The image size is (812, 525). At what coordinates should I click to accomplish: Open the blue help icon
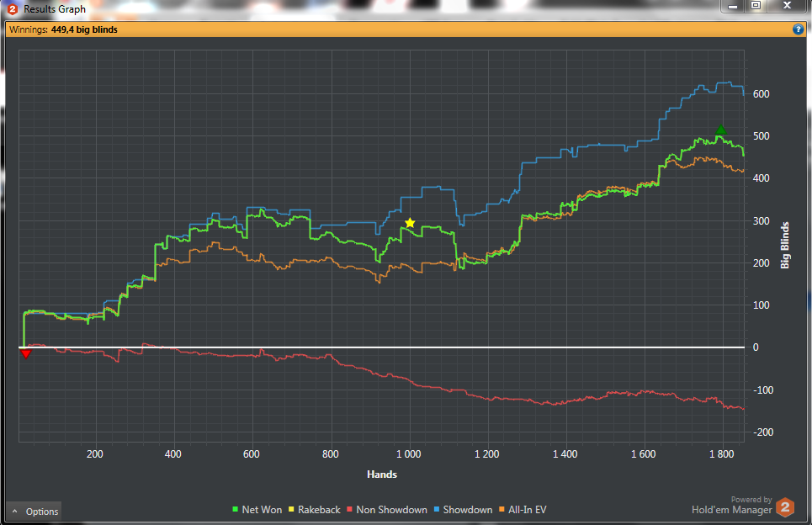point(798,29)
